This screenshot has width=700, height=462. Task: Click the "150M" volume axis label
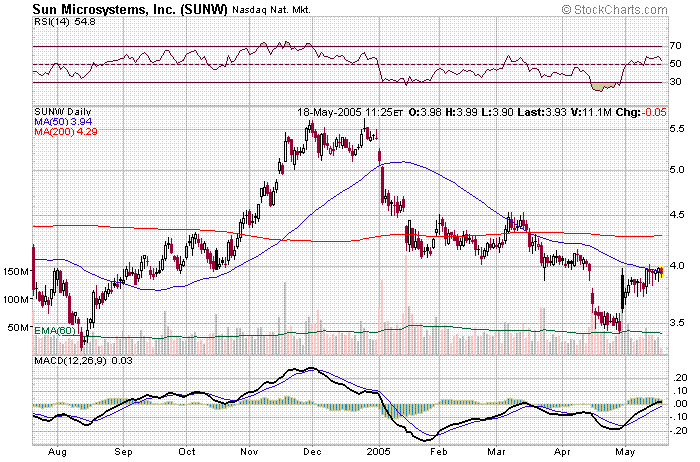click(x=16, y=271)
